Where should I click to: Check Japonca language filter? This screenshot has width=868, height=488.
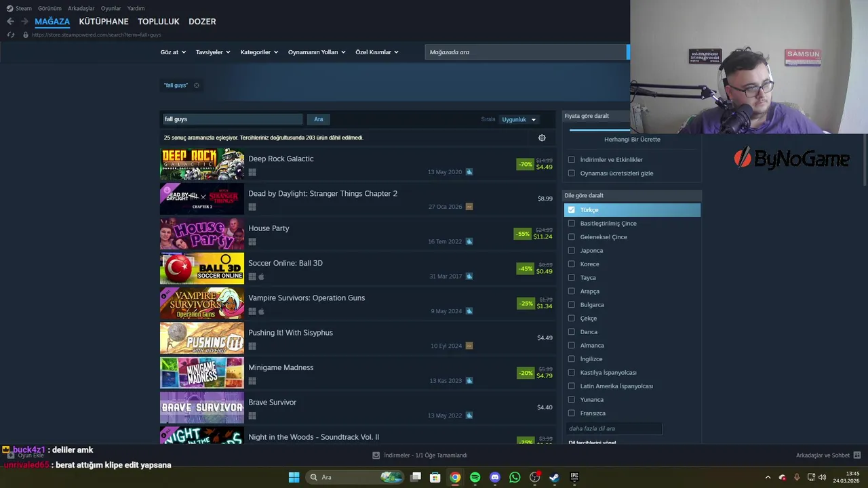coord(571,251)
